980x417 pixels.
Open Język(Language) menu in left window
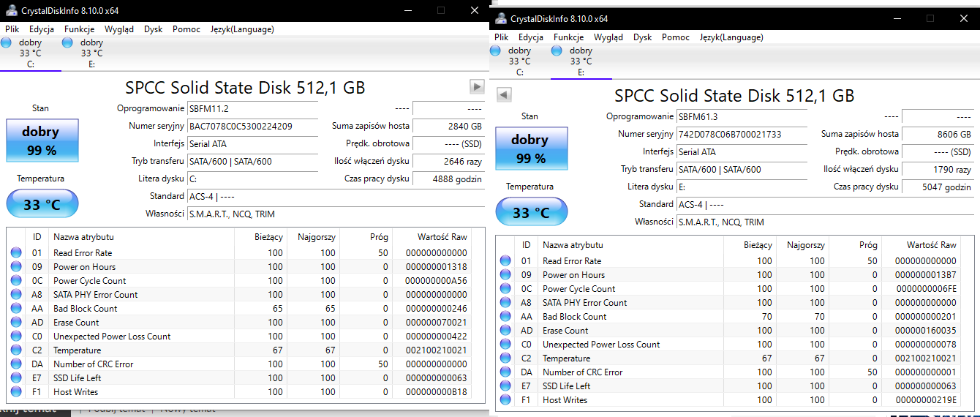click(242, 29)
